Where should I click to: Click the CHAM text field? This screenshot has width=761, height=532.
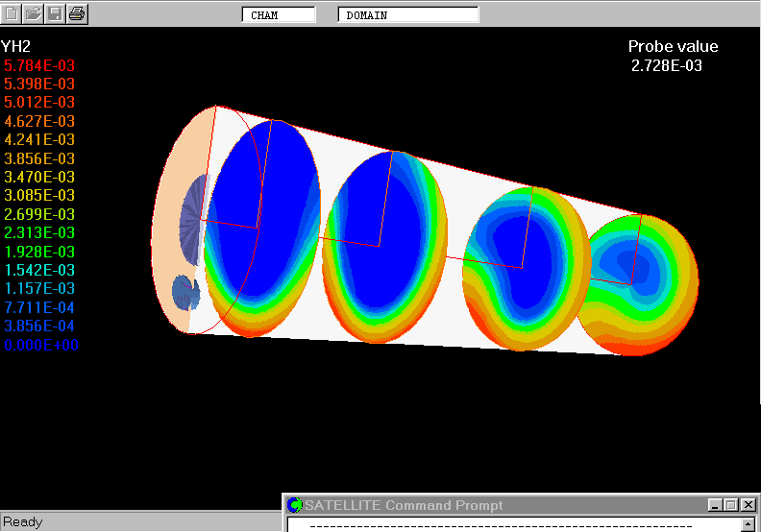pos(279,15)
